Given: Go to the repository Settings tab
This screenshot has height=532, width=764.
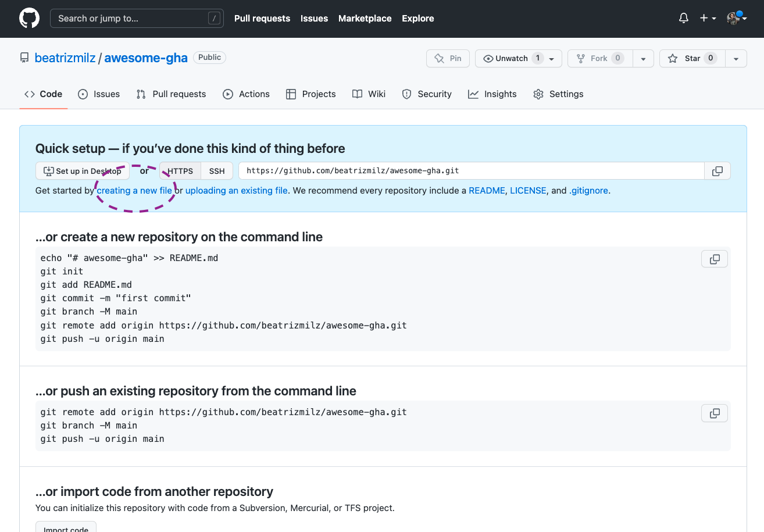Looking at the screenshot, I should pyautogui.click(x=558, y=94).
